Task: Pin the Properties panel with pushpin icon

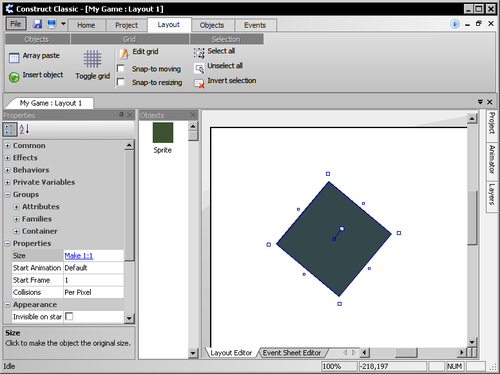Action: coord(121,115)
